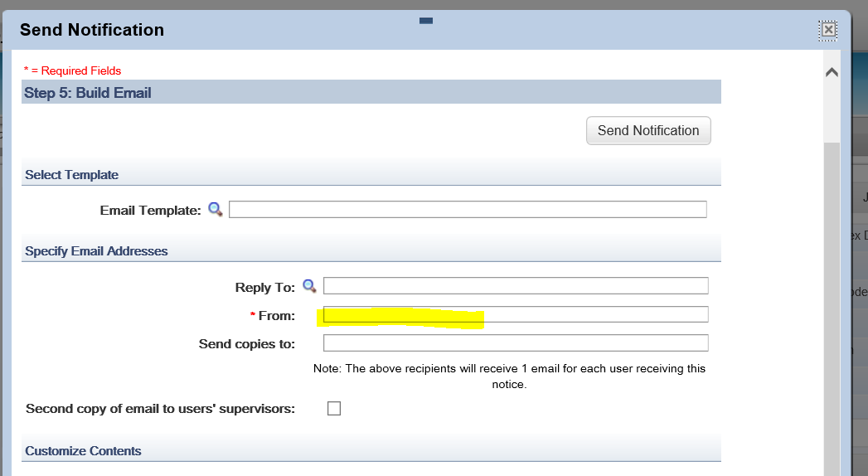Click the dialog's vertical scrollbar thumb

click(x=832, y=308)
